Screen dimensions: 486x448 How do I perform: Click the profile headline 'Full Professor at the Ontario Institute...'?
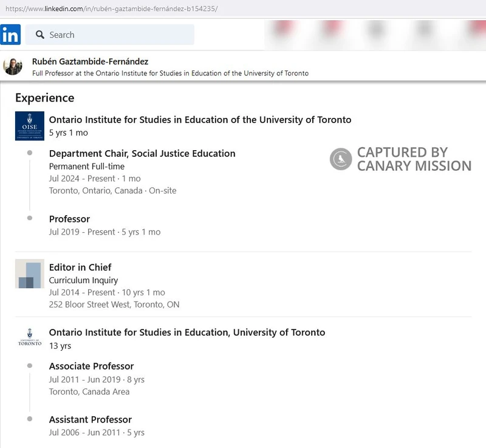coord(171,74)
